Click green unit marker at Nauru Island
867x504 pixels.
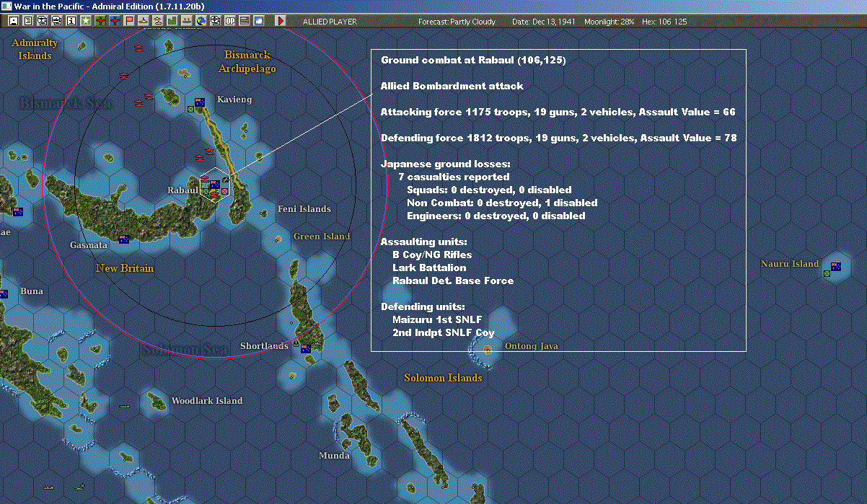coord(827,273)
